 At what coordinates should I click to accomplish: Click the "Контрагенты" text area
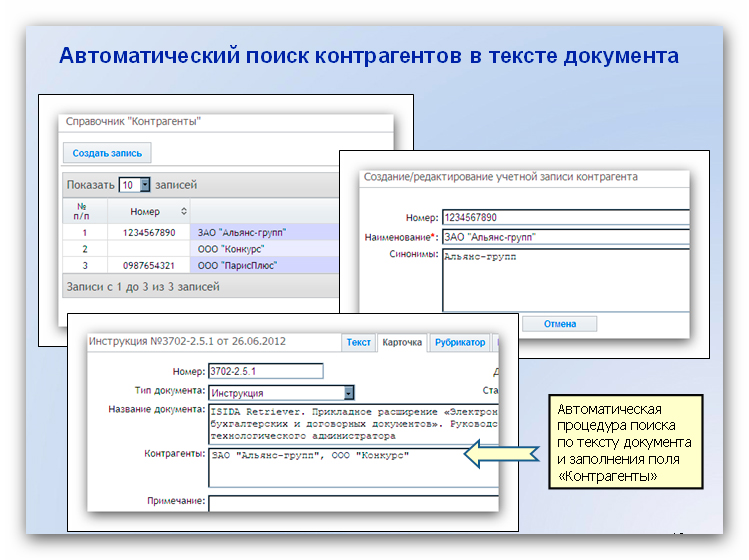[353, 468]
